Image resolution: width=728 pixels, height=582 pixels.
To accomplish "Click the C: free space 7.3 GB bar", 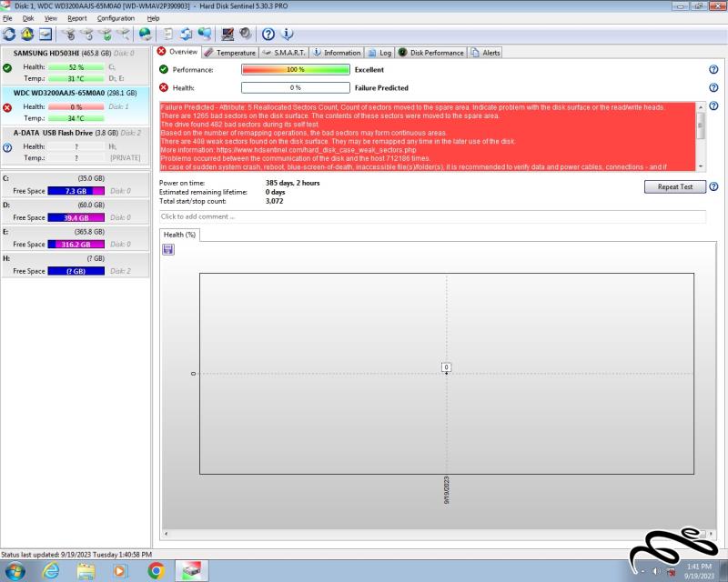I will (x=76, y=191).
